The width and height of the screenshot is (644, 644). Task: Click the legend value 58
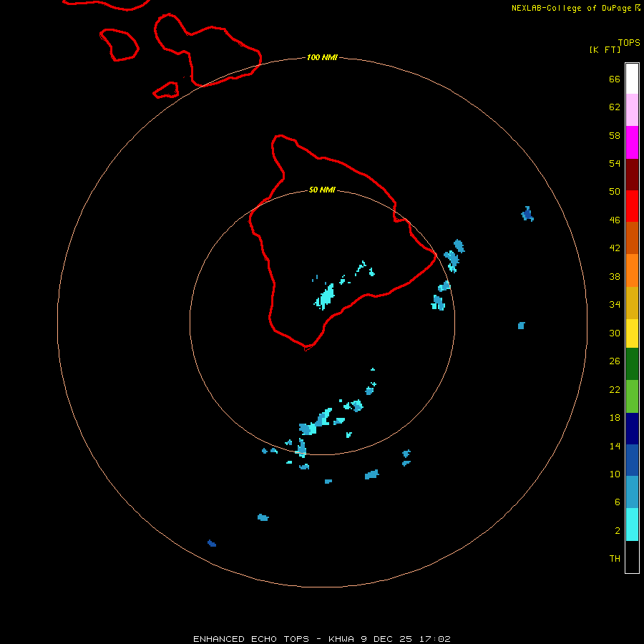pos(615,135)
